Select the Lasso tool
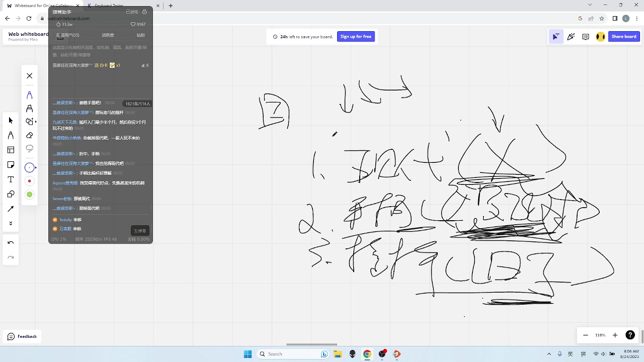This screenshot has height=362, width=644. [x=30, y=148]
